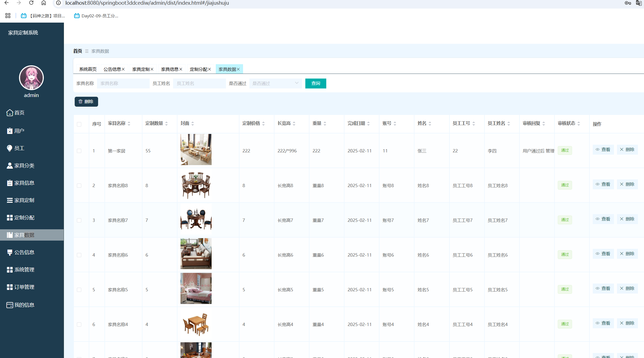
Task: Switch to the 系统首页 tab
Action: (x=88, y=69)
